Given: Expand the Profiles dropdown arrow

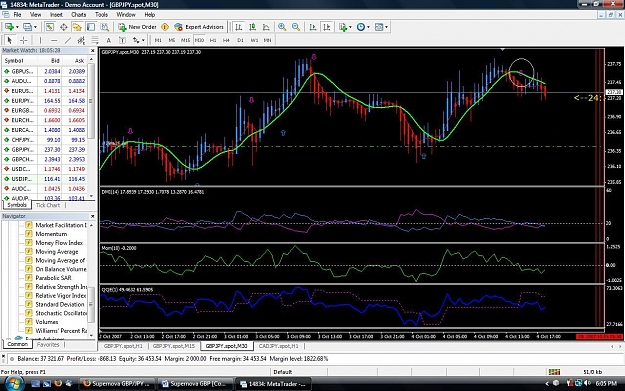Looking at the screenshot, I should click(35, 27).
